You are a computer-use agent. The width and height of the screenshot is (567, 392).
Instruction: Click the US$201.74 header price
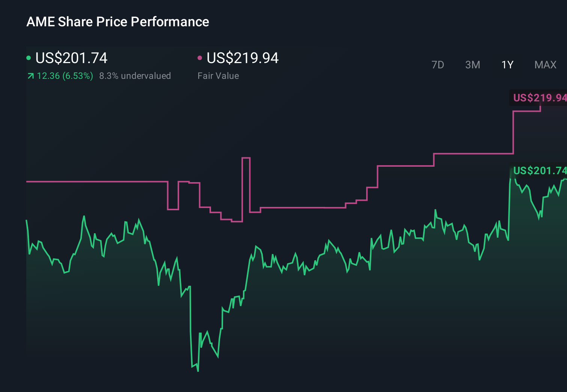71,57
